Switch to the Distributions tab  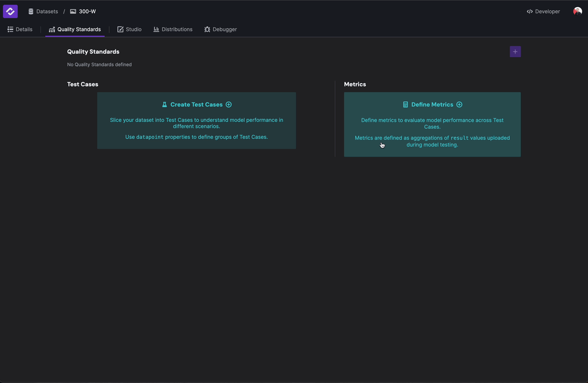(173, 29)
